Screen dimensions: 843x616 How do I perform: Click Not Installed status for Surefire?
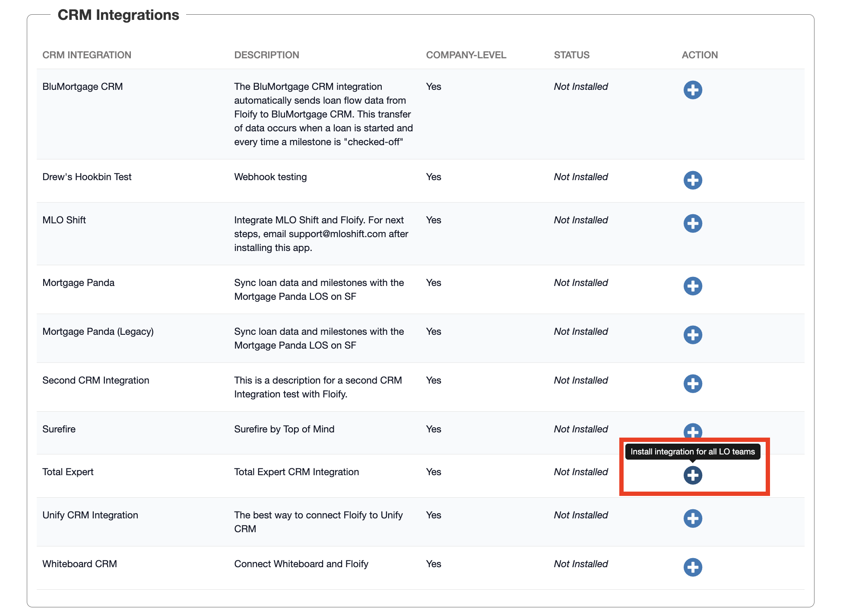(x=580, y=429)
